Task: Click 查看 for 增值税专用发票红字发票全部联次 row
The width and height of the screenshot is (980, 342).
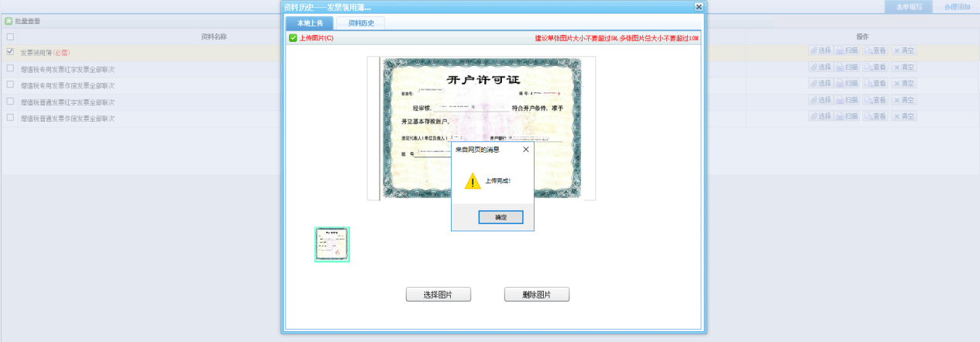Action: point(875,67)
